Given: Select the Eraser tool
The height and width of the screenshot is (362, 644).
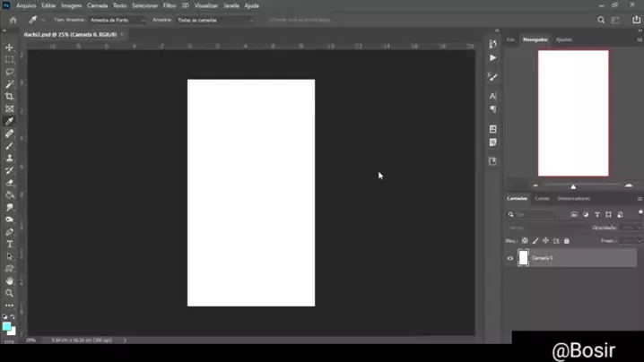Looking at the screenshot, I should (x=10, y=183).
